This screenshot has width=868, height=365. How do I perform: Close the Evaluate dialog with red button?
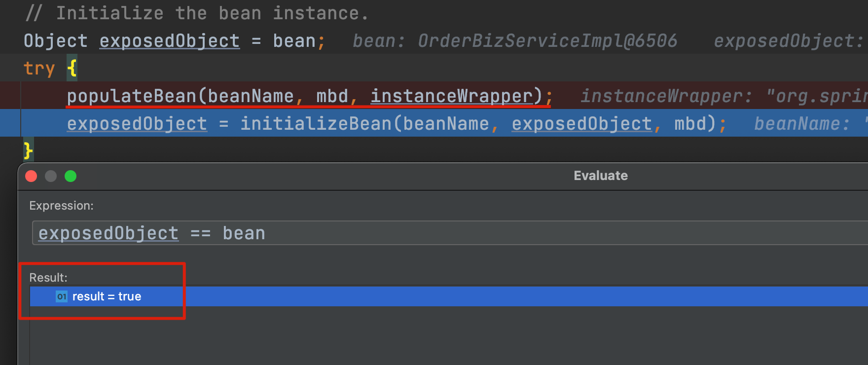[x=31, y=176]
